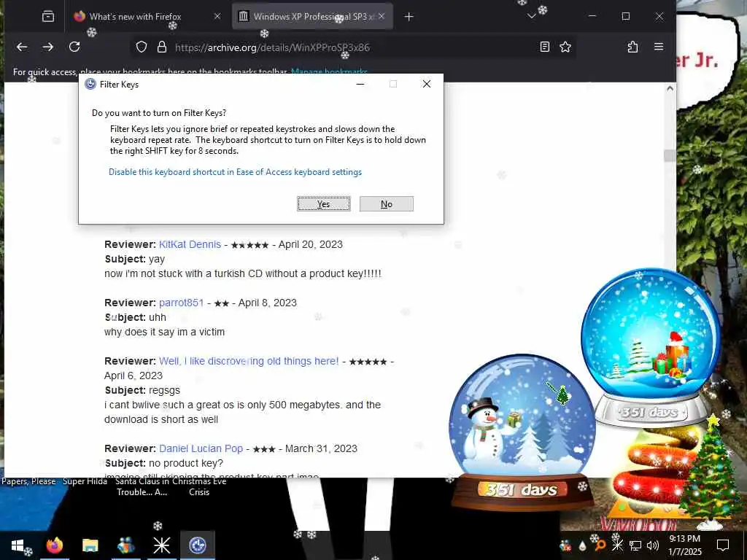Close the Windows XP Professional SP3 tab

coord(382,16)
